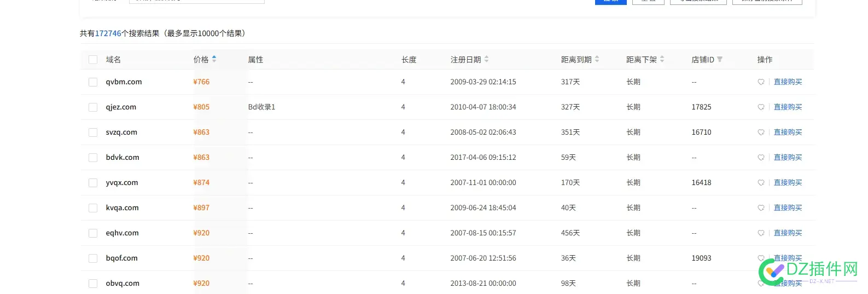Click the 操作 column header
Viewport: 868px width, 294px height.
[x=765, y=60]
